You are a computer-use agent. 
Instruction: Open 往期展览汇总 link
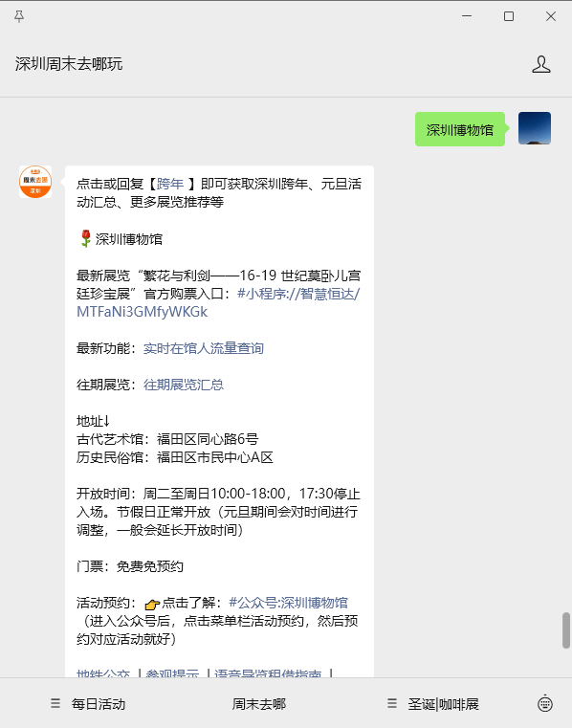point(184,385)
